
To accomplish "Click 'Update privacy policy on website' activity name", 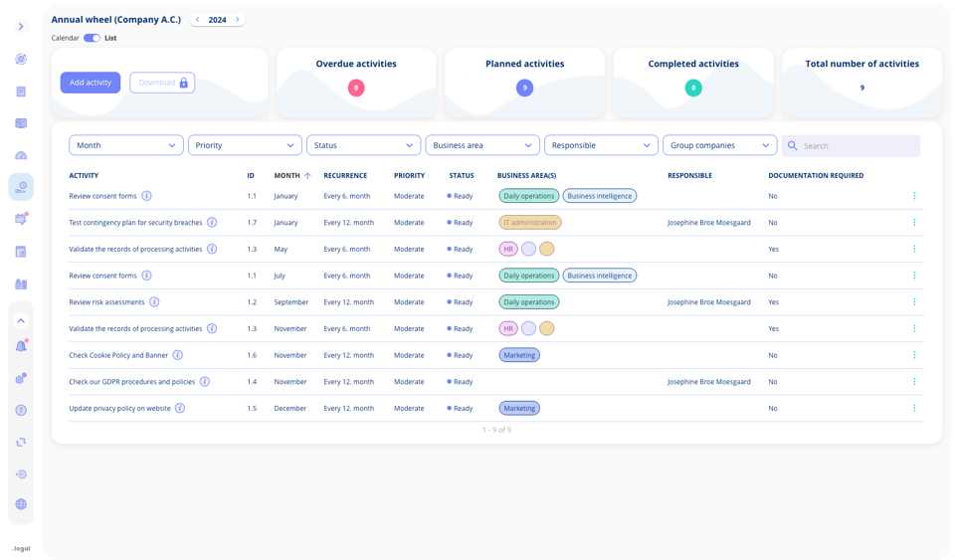I will (x=119, y=409).
